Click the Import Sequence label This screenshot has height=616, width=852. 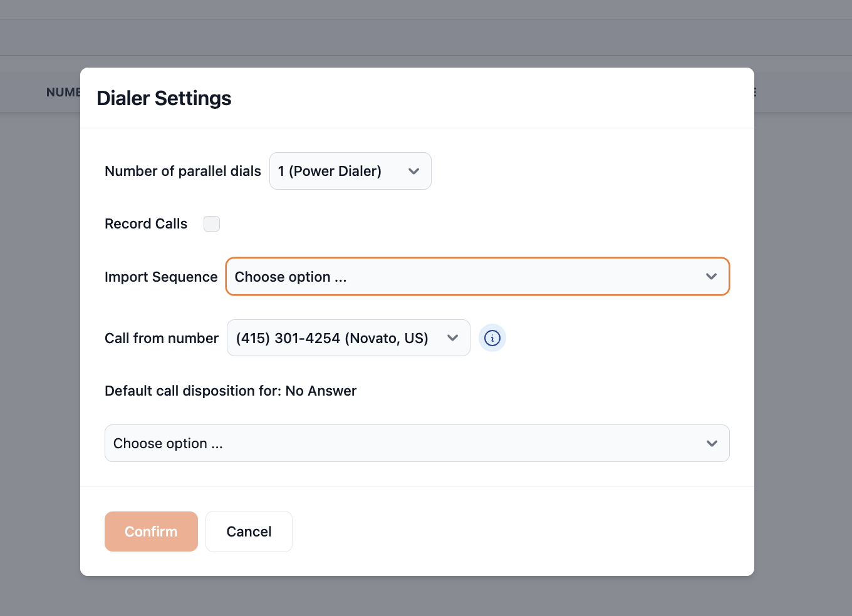tap(161, 277)
